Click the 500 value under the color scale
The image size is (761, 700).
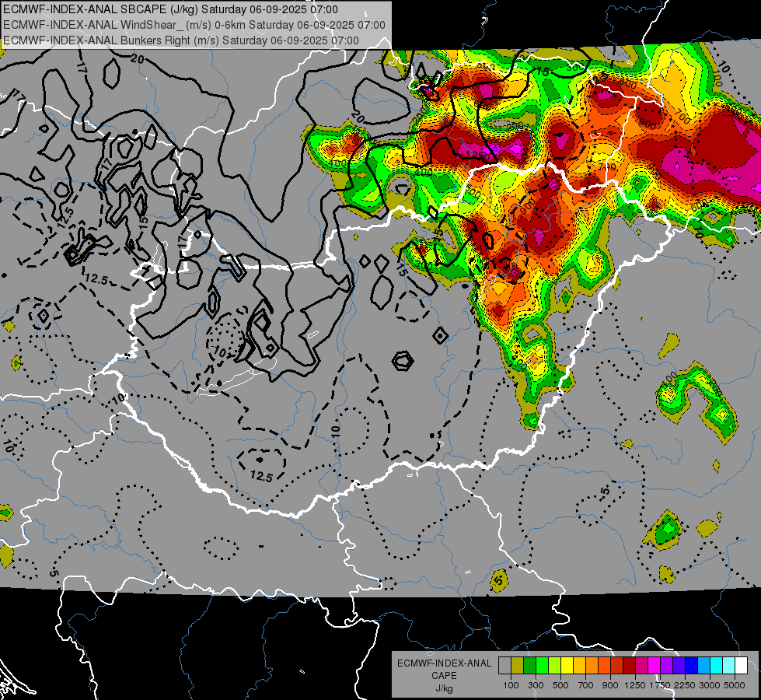[x=560, y=685]
